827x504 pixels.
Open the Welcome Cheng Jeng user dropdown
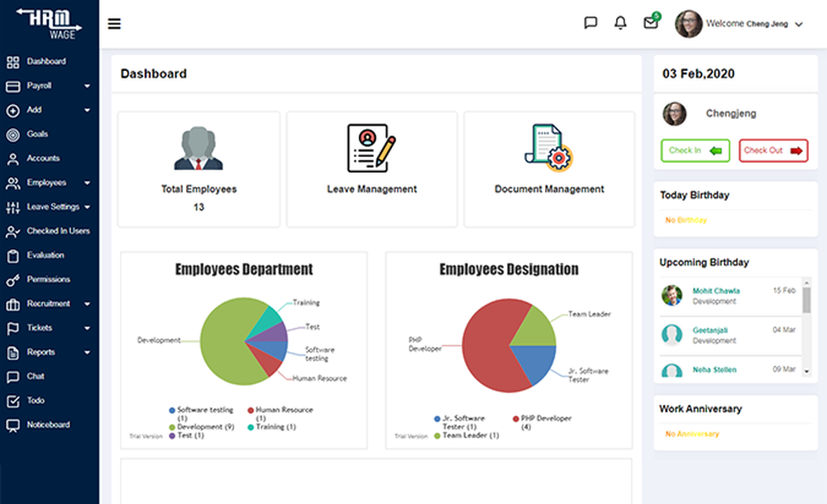739,24
